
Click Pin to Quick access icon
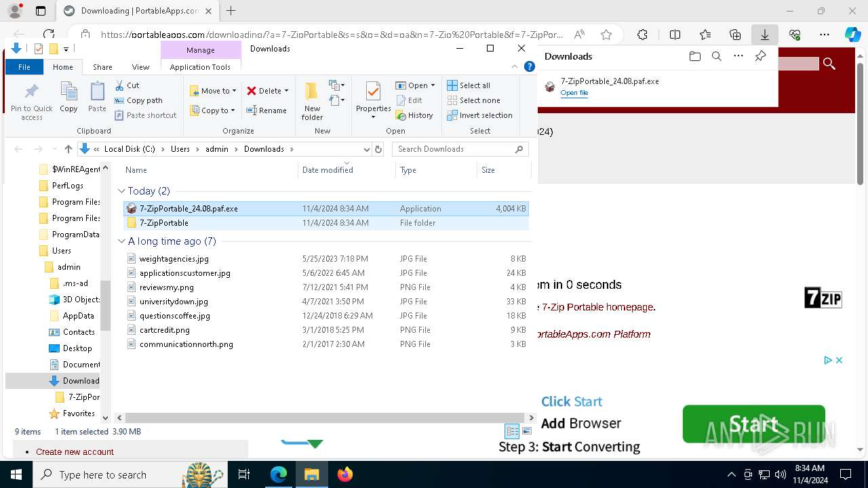tap(31, 102)
